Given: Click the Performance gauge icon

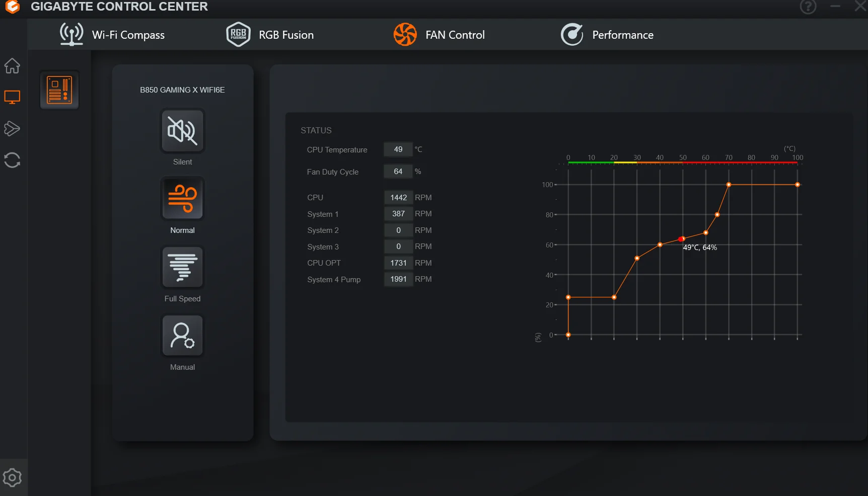Looking at the screenshot, I should (572, 34).
